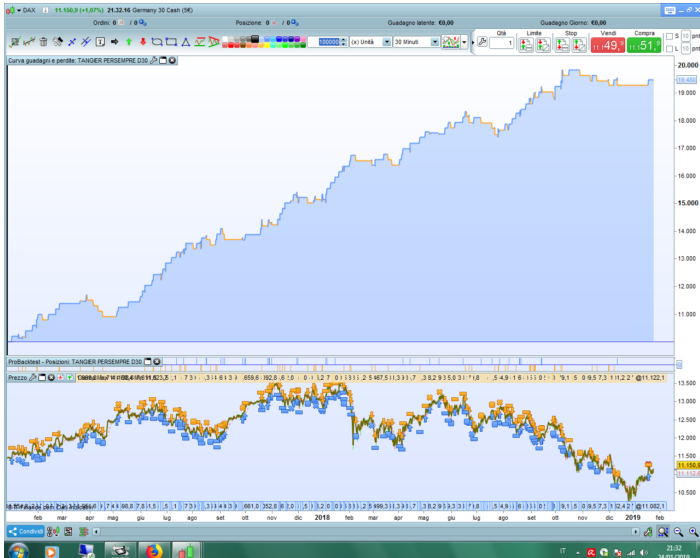
Task: Select the text annotation T tool
Action: click(x=100, y=42)
